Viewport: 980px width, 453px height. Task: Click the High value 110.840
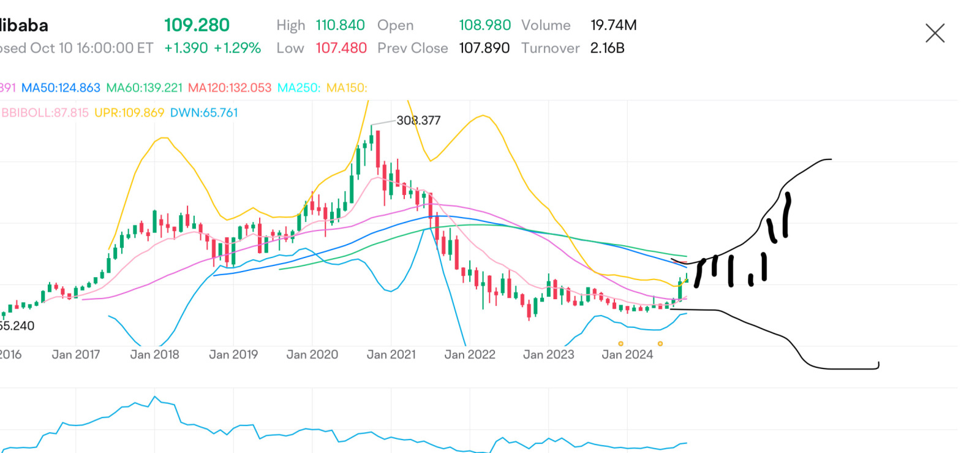(340, 25)
